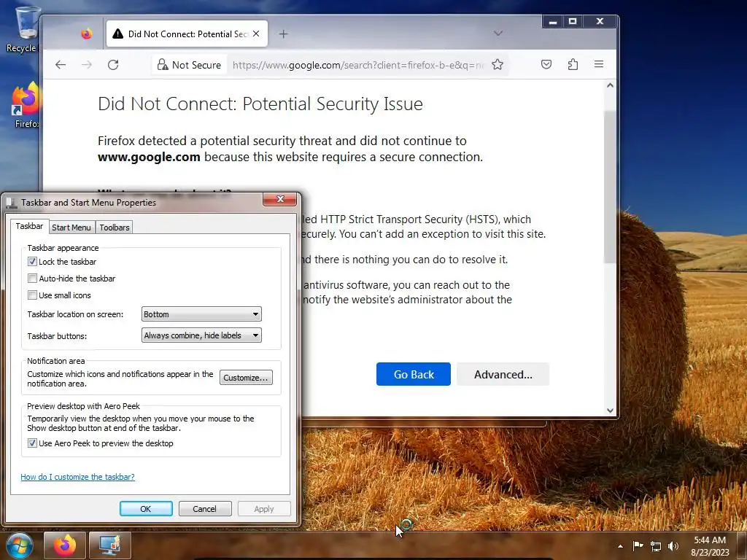Bookmark page with the star icon
The width and height of the screenshot is (747, 560).
coord(498,64)
